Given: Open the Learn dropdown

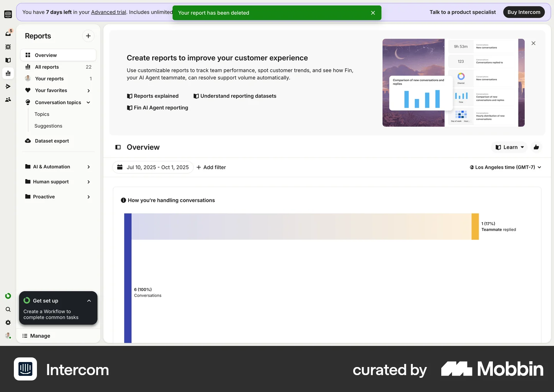Looking at the screenshot, I should 510,147.
